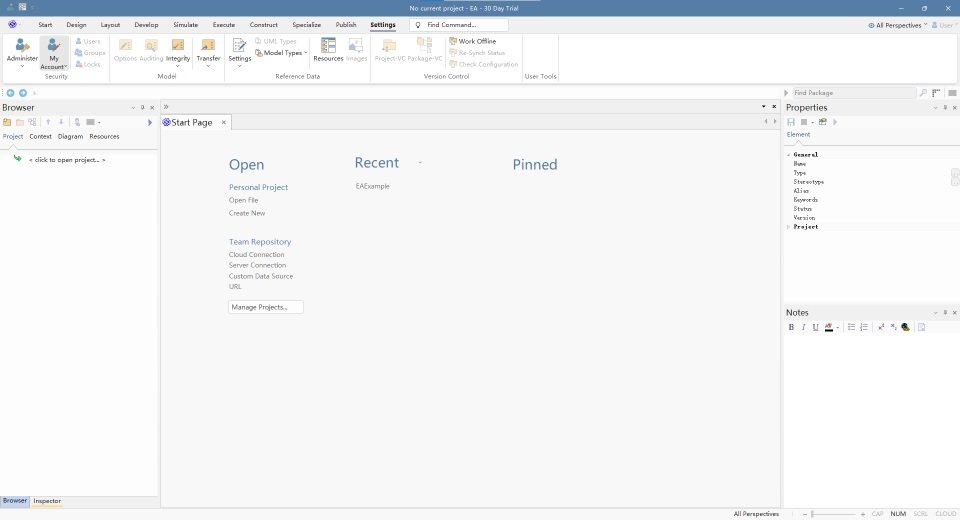
Task: Open the EAExample recent project
Action: 372,186
